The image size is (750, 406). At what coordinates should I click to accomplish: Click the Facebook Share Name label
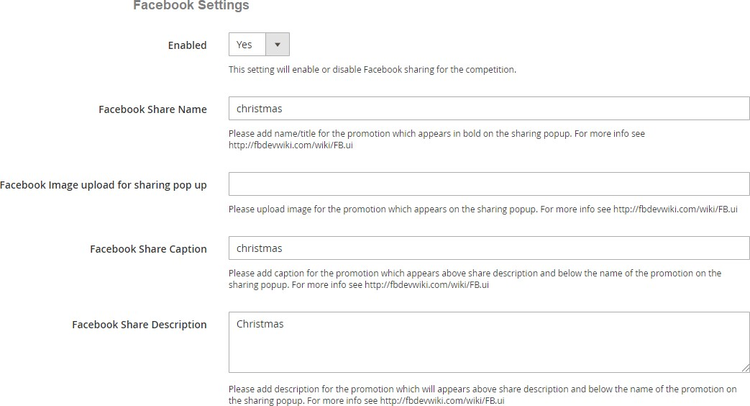click(x=152, y=109)
